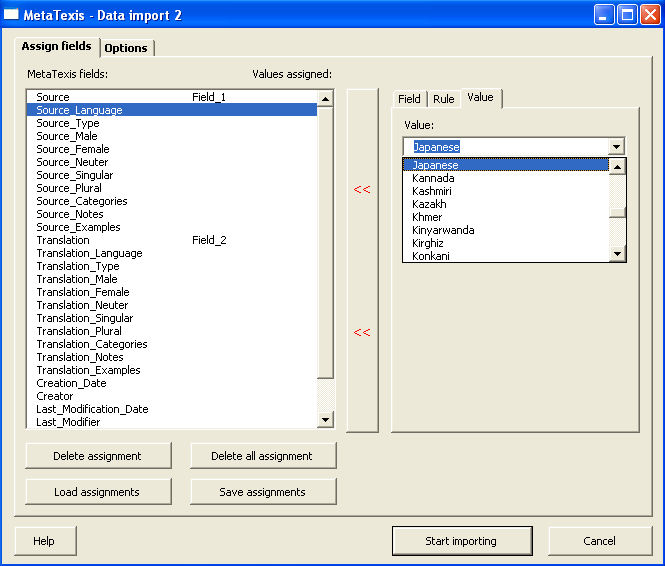Select the Source_Notes field row
This screenshot has height=566, width=665.
(172, 214)
